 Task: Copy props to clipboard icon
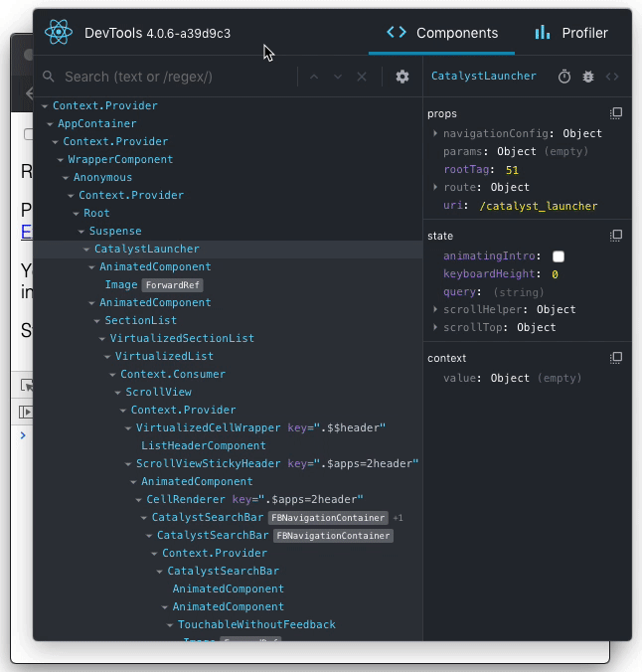click(616, 113)
